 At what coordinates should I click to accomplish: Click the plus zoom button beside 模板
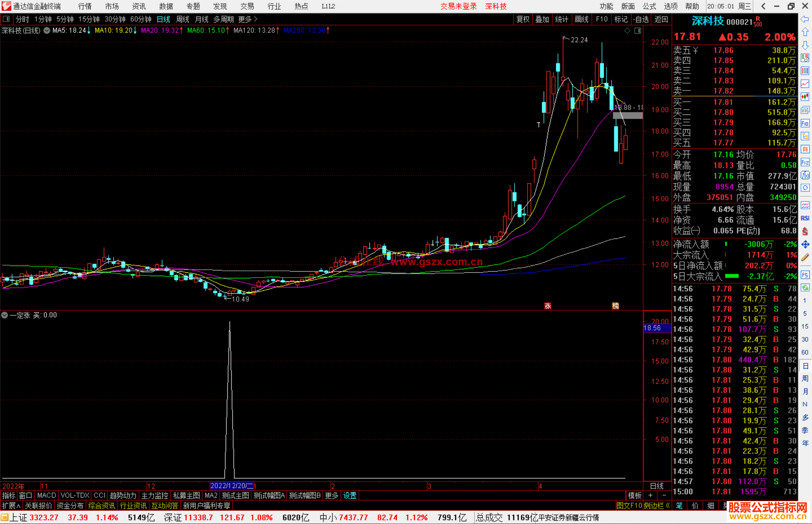(x=650, y=495)
